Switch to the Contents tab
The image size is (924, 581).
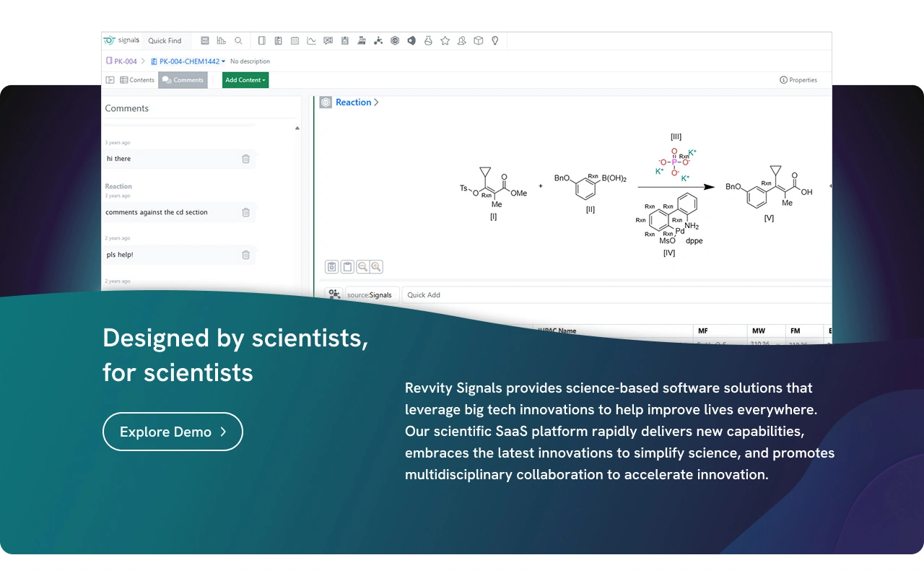point(137,80)
